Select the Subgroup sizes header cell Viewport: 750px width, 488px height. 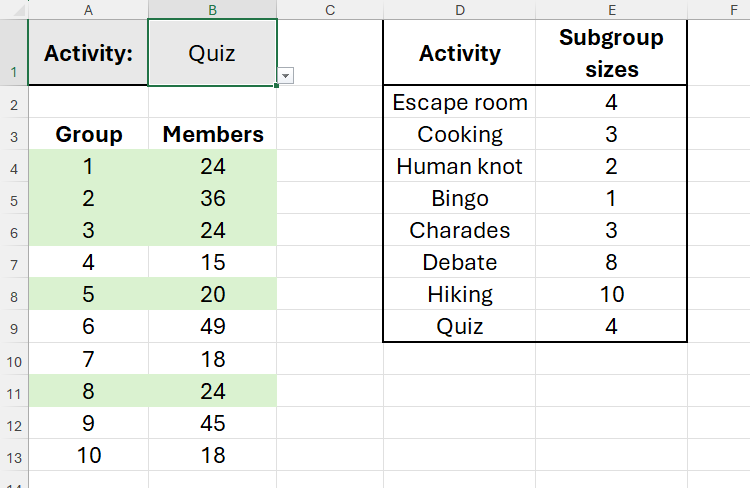point(611,53)
